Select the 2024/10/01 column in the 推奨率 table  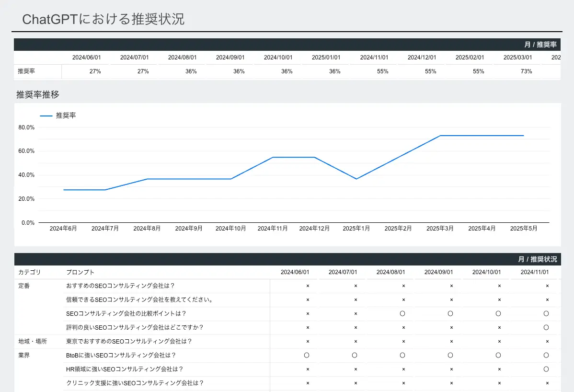[x=278, y=58]
